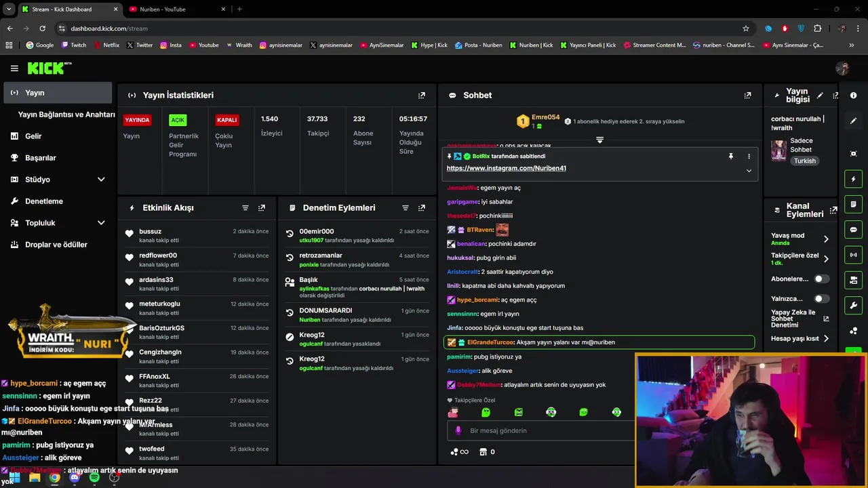Click the lightning bolt icon in the right rail
868x488 pixels.
[854, 179]
